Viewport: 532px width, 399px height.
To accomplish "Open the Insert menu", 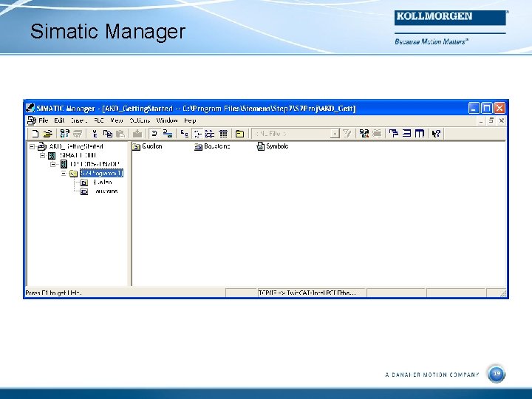I will coord(79,120).
